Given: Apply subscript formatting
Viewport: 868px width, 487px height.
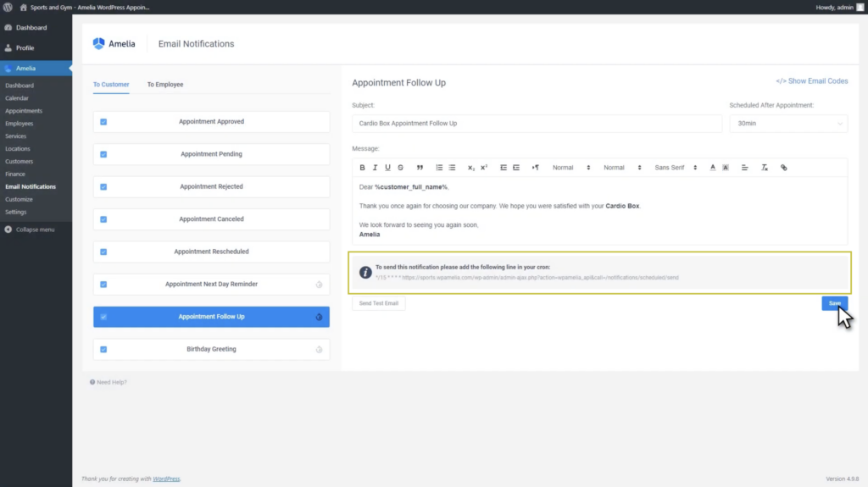Looking at the screenshot, I should tap(471, 168).
